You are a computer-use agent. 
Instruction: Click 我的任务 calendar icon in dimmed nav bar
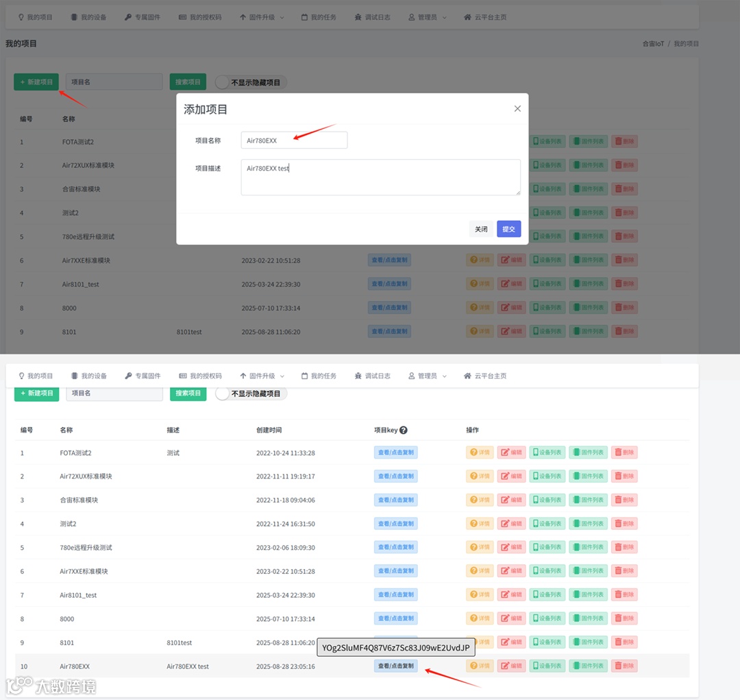coord(304,17)
